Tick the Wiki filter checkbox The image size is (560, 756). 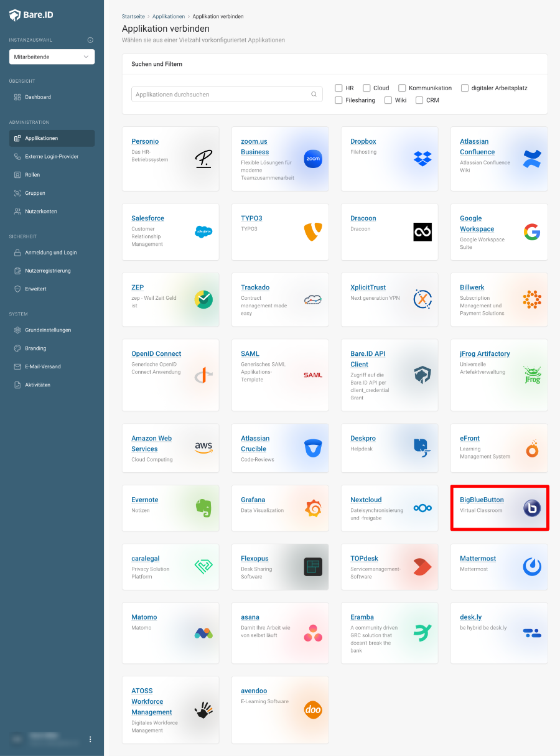[388, 100]
